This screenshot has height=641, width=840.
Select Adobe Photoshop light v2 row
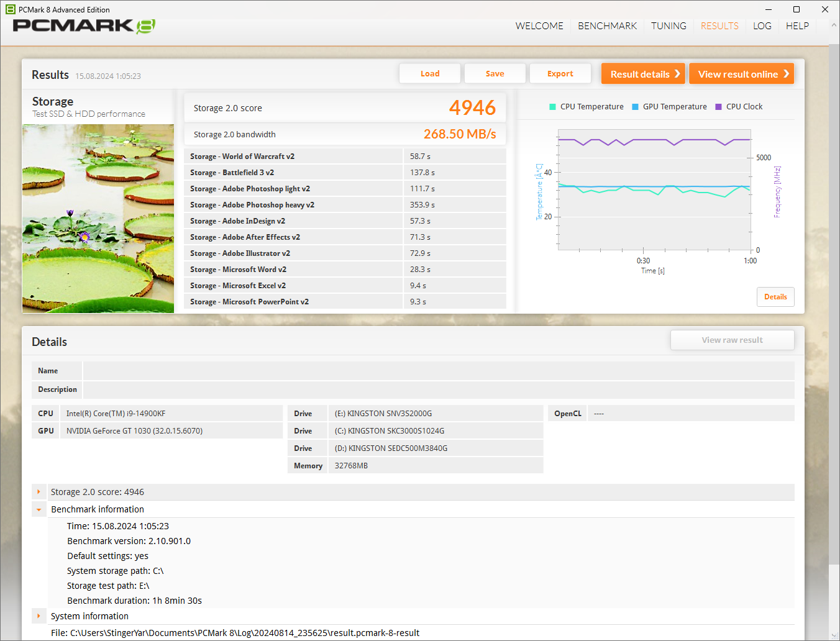[x=345, y=189]
